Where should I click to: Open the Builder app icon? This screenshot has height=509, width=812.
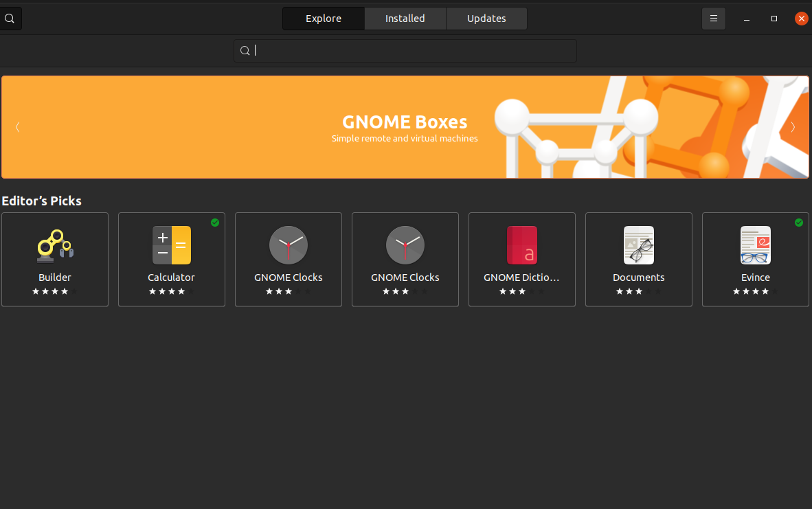[x=55, y=245]
